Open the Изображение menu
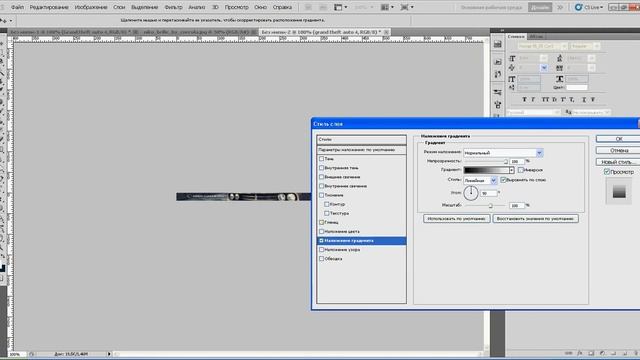The height and width of the screenshot is (360, 640). coord(91,7)
